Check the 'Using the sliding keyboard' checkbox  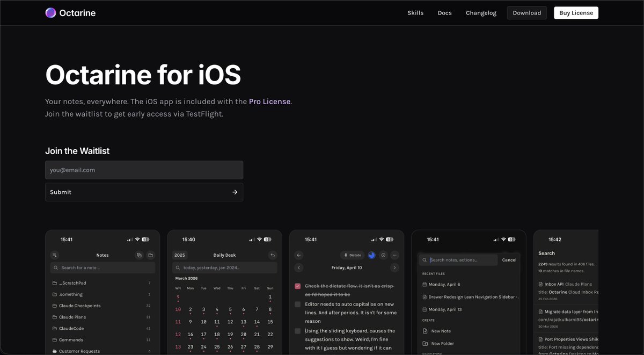coord(298,331)
